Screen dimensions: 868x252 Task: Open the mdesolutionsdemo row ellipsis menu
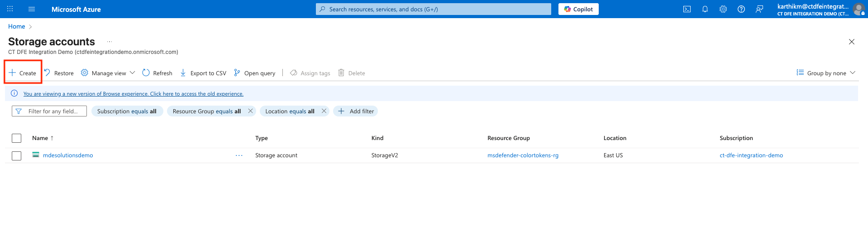pyautogui.click(x=239, y=155)
